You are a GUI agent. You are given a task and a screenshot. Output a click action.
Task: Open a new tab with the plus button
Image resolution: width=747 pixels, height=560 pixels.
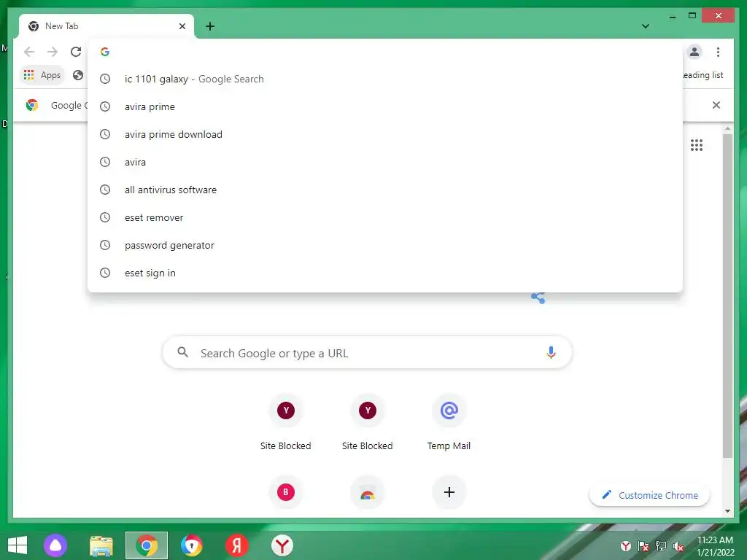[210, 26]
